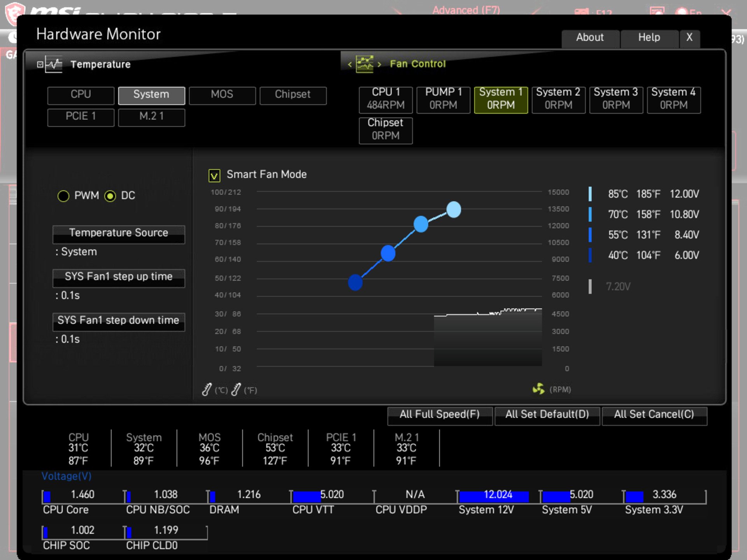Image resolution: width=747 pixels, height=560 pixels.
Task: Open the Help button in header
Action: 649,38
